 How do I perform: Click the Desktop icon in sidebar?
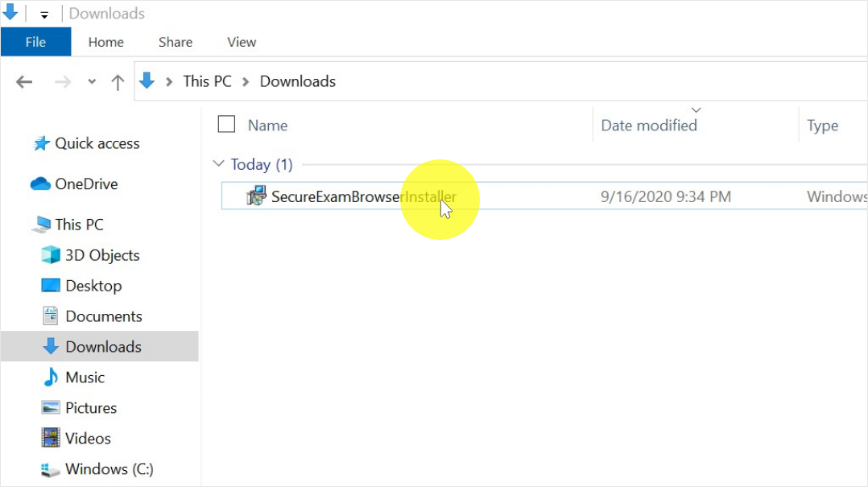(x=51, y=285)
